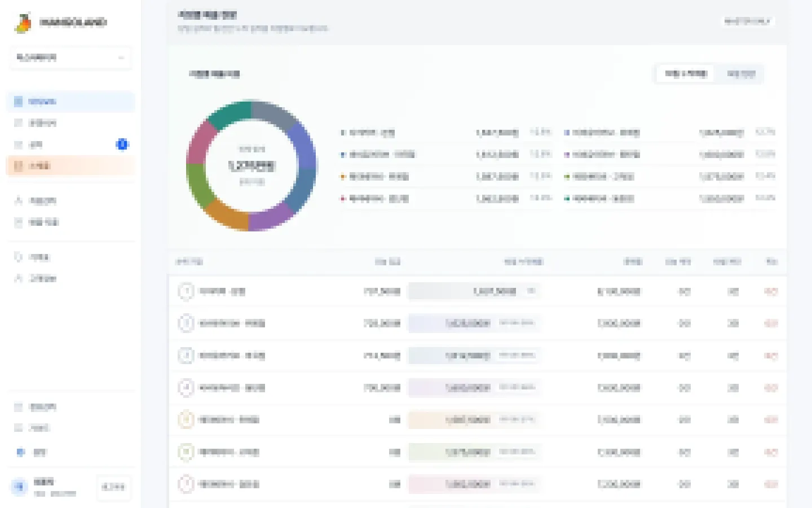Switch to the inactive tab in chart toggle
The image size is (812, 508).
click(x=740, y=74)
